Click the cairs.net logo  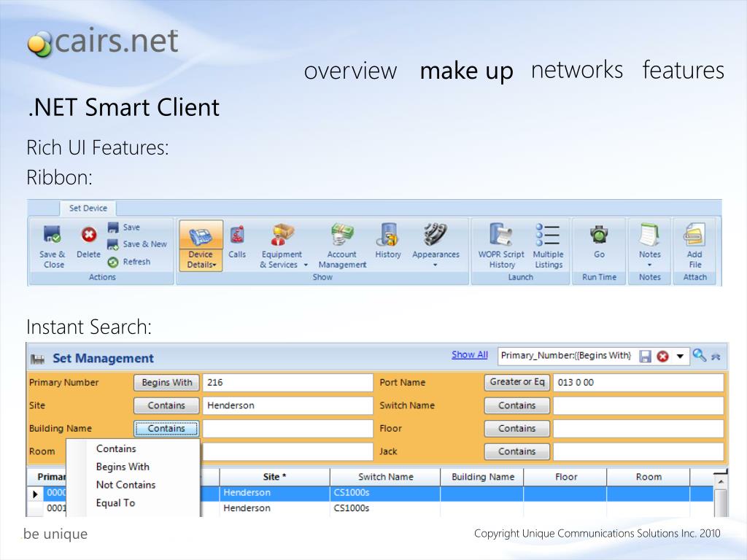(103, 42)
